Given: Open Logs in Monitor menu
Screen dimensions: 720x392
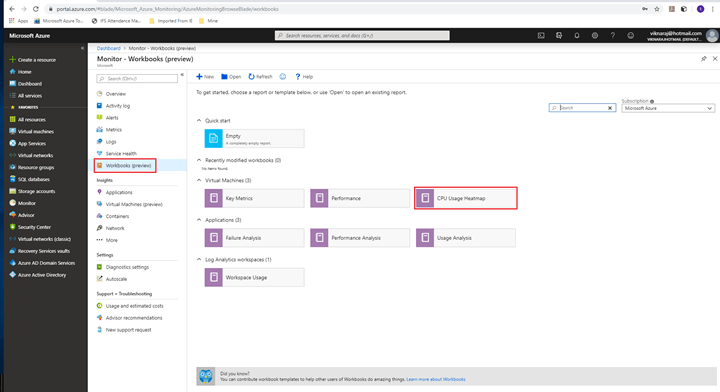Looking at the screenshot, I should tap(107, 141).
